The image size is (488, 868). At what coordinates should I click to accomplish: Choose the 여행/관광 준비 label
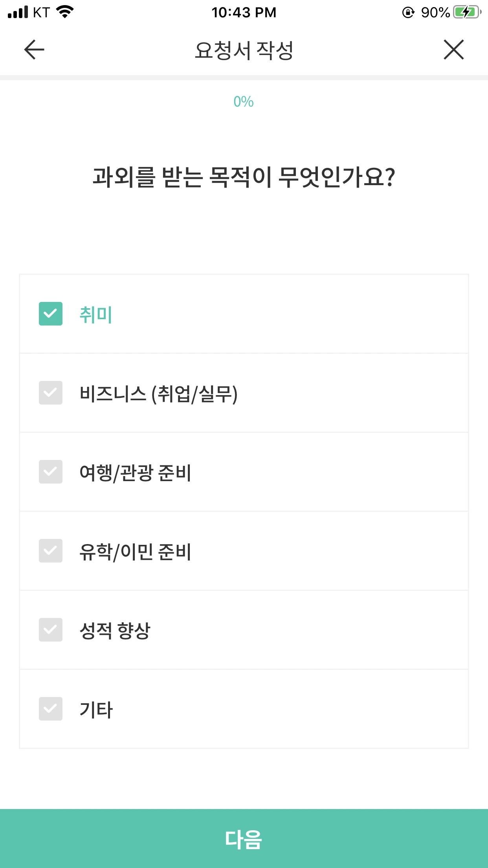click(136, 473)
